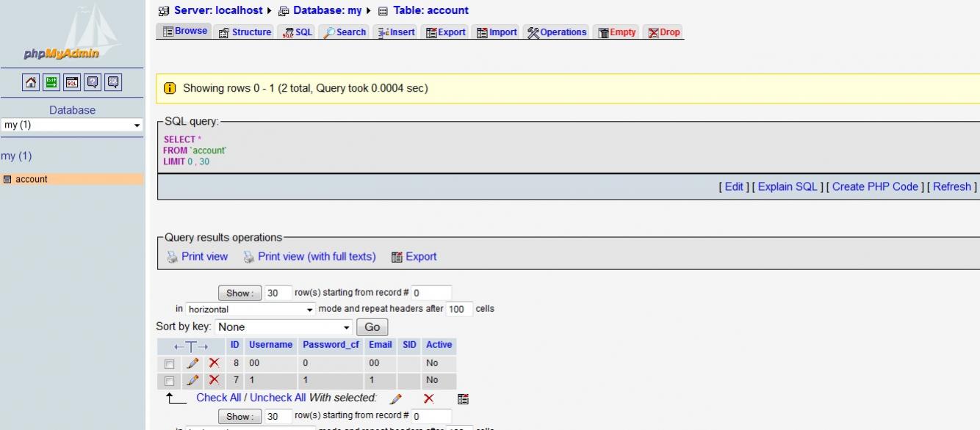The height and width of the screenshot is (430, 980).
Task: Open the SQL query window icon
Action: pyautogui.click(x=72, y=82)
